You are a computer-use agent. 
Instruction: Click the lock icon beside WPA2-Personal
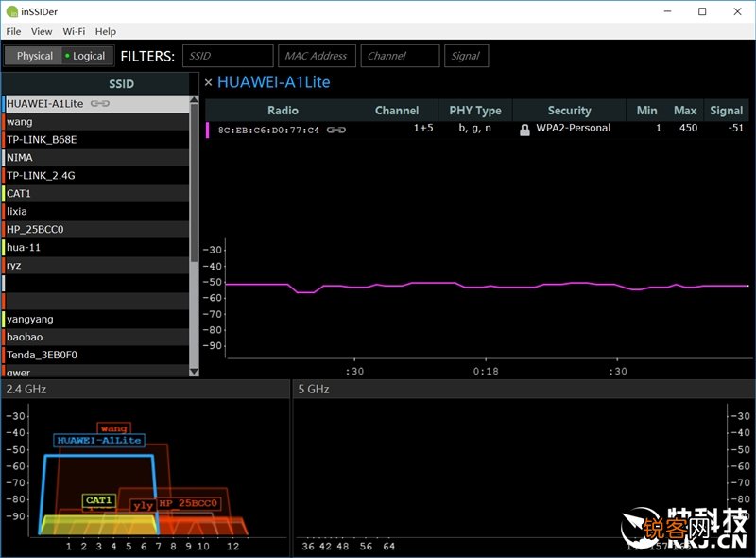pyautogui.click(x=524, y=130)
